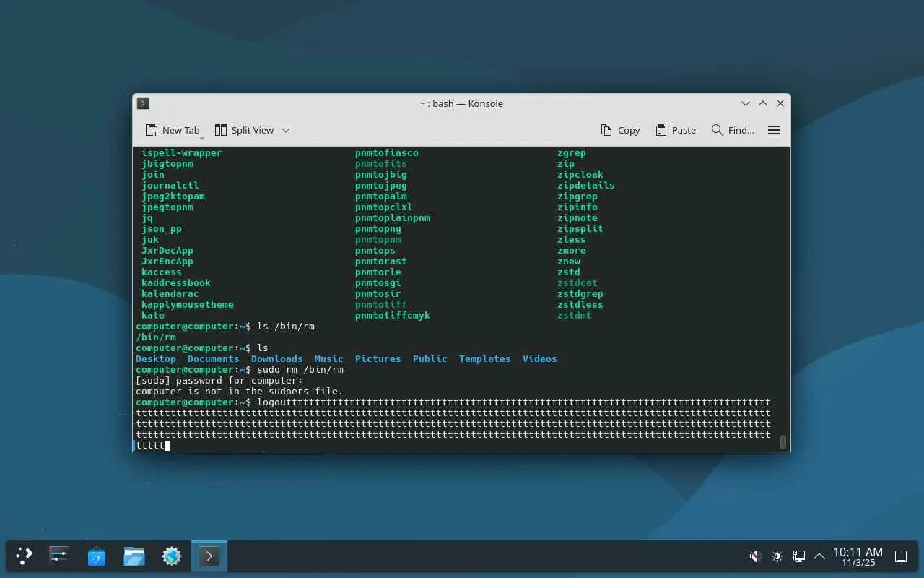
Task: Click the "zipcloak" entry
Action: click(x=580, y=175)
